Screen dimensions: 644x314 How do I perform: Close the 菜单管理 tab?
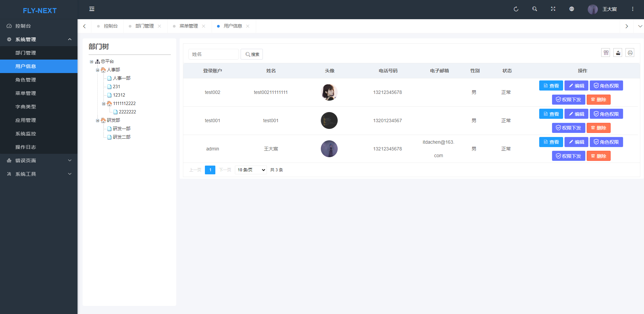[204, 26]
